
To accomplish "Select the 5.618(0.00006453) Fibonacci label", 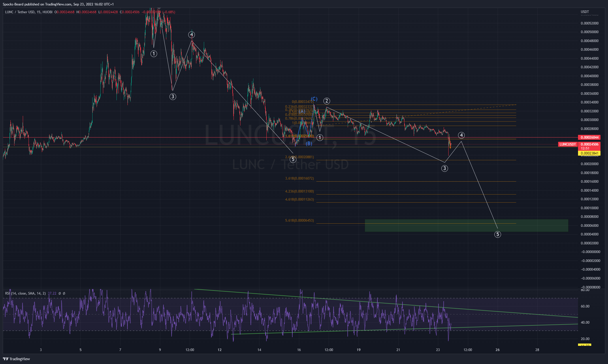I will point(300,220).
